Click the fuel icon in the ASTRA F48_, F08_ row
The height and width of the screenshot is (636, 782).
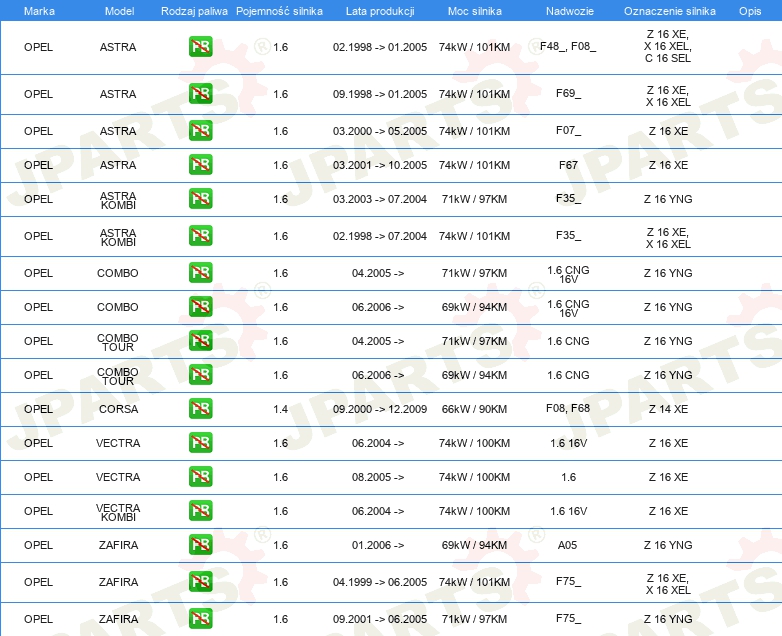pos(200,47)
